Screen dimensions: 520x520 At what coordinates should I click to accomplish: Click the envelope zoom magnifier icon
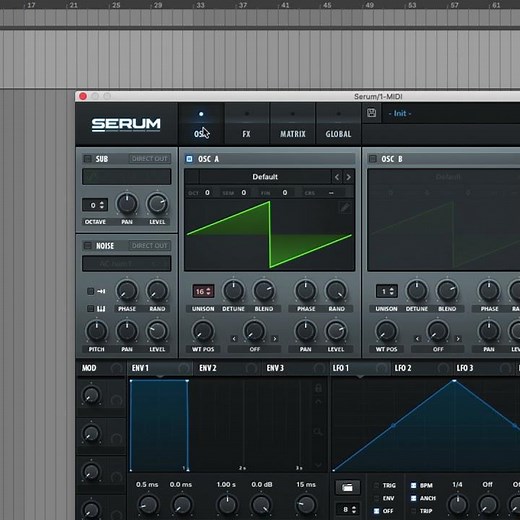(x=318, y=432)
